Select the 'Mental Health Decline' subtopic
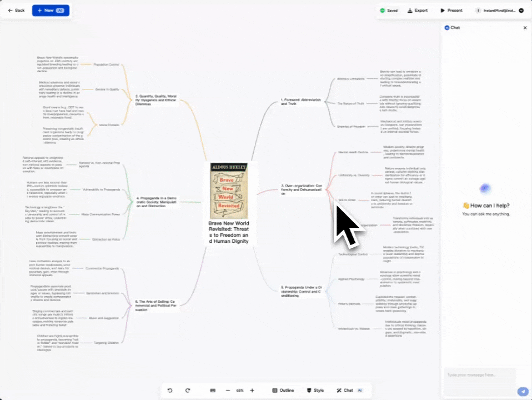Image resolution: width=532 pixels, height=400 pixels. pos(353,152)
